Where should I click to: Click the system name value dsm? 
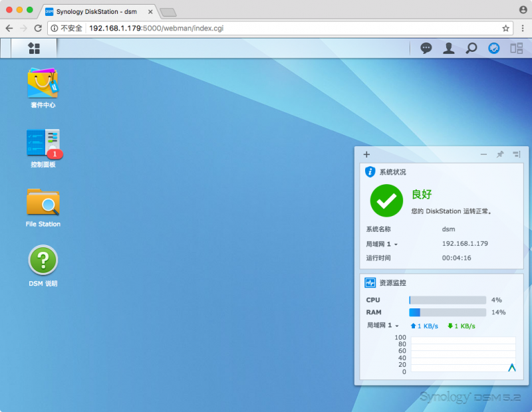pos(448,229)
